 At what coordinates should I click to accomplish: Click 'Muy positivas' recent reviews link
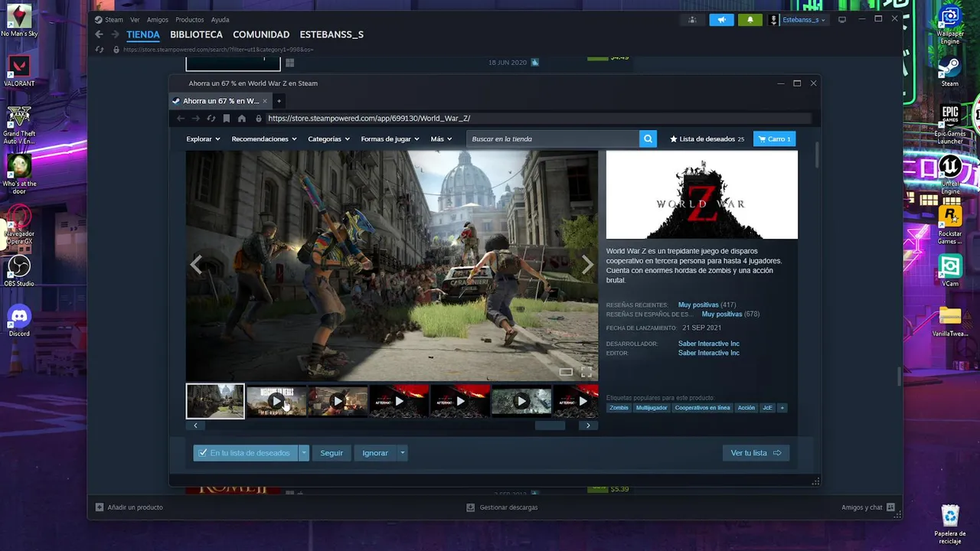(698, 305)
